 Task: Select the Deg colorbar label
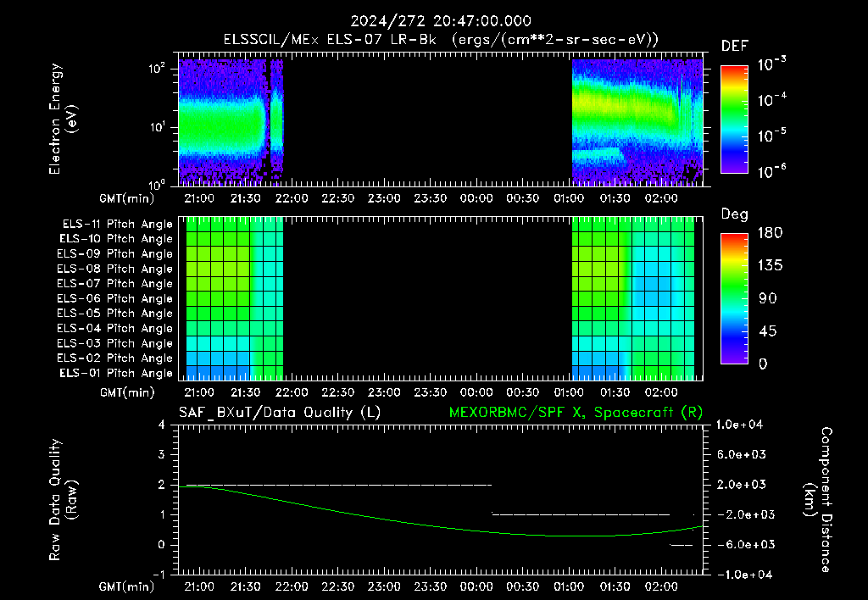point(734,214)
